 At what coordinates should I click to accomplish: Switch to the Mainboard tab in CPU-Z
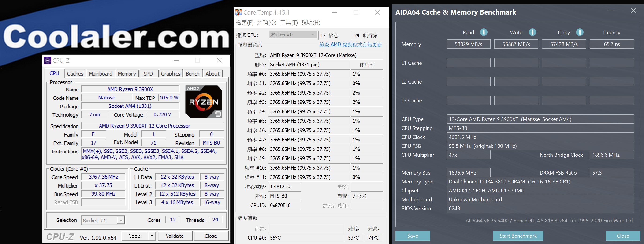pos(101,74)
